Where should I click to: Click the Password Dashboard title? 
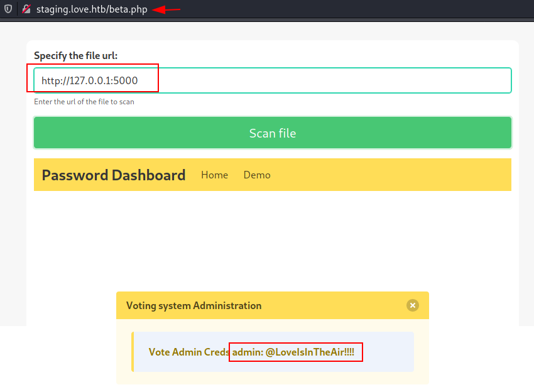point(114,175)
